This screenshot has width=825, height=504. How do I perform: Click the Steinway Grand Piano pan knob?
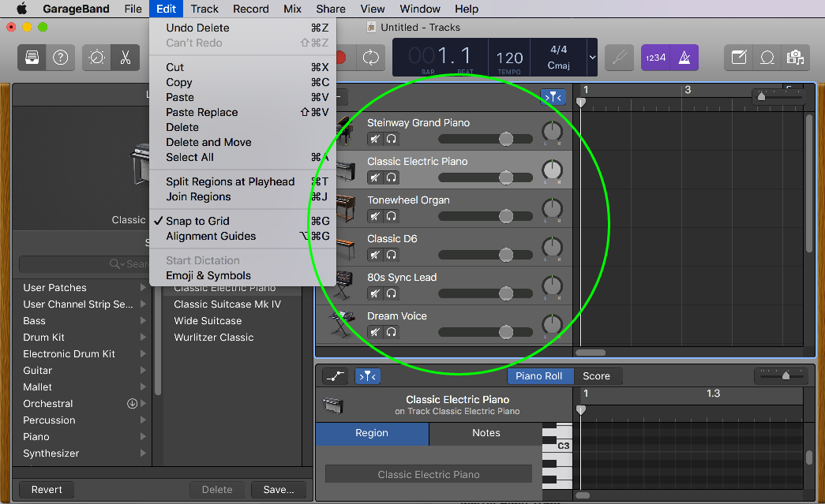tap(552, 132)
